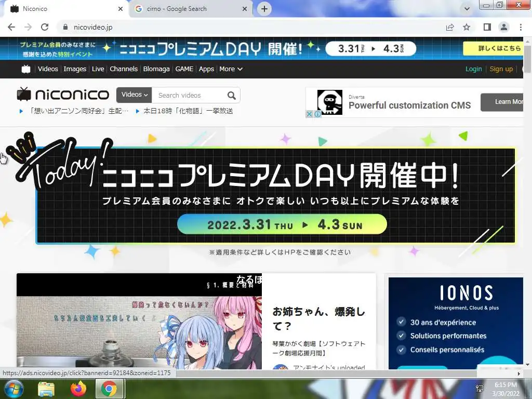The height and width of the screenshot is (399, 532).
Task: Open the Images nav menu item
Action: coord(75,69)
